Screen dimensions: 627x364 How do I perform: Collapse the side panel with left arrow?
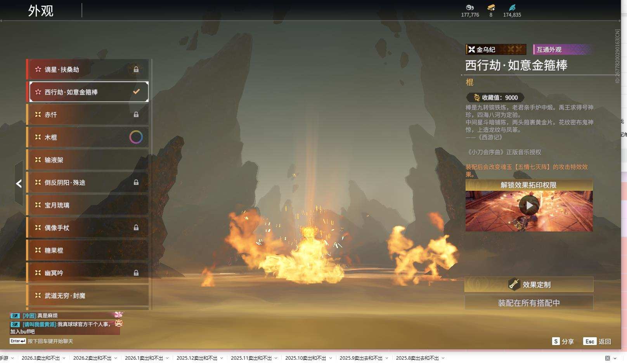pos(19,184)
